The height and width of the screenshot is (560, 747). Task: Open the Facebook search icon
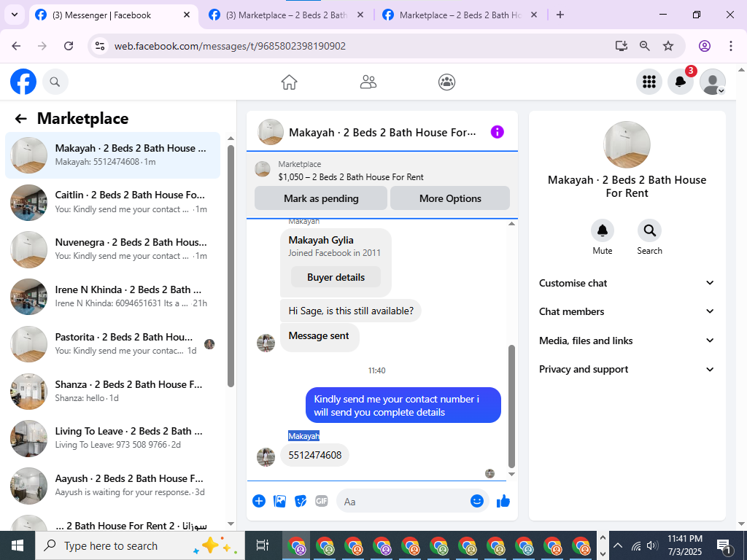(x=55, y=82)
